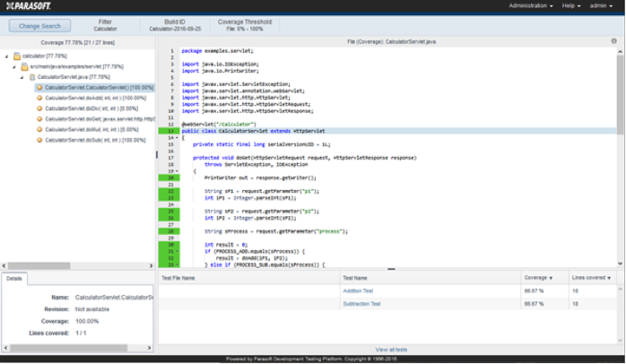This screenshot has width=626, height=364.
Task: Select CalculatorServlet.doGet tree row
Action: pos(95,119)
